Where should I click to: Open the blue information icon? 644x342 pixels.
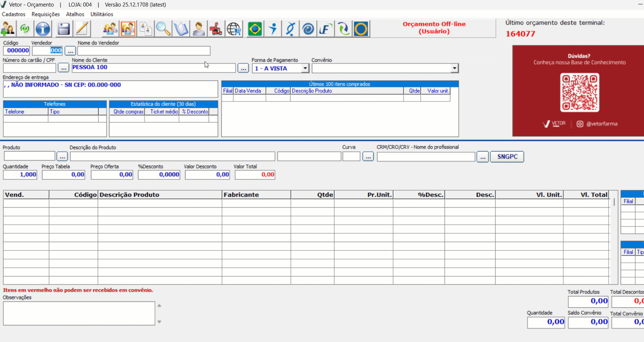pyautogui.click(x=43, y=29)
